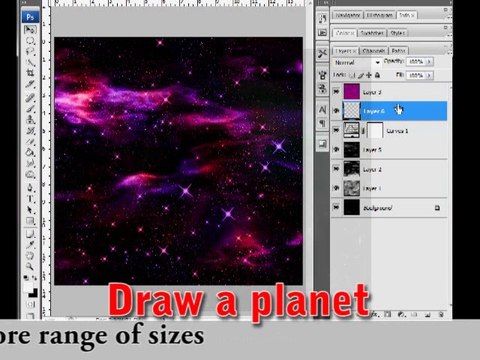Screen dimensions: 480x360
Task: Switch to the Paths tab
Action: tap(398, 51)
